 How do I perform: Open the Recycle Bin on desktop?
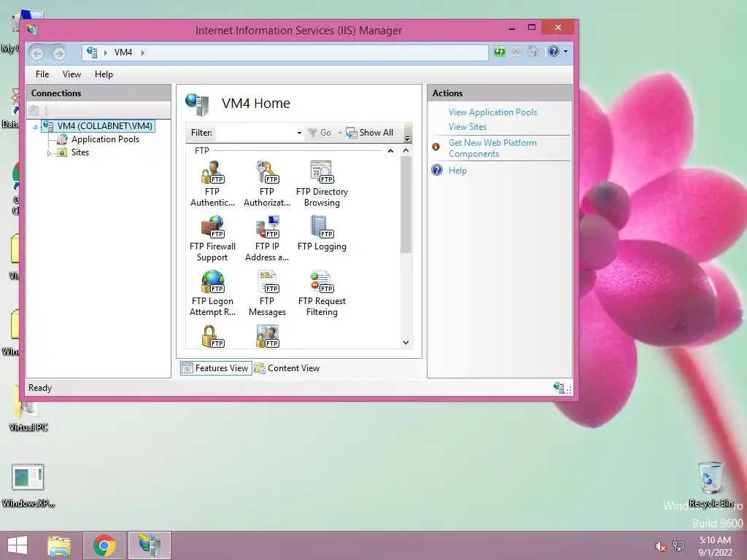click(x=711, y=484)
